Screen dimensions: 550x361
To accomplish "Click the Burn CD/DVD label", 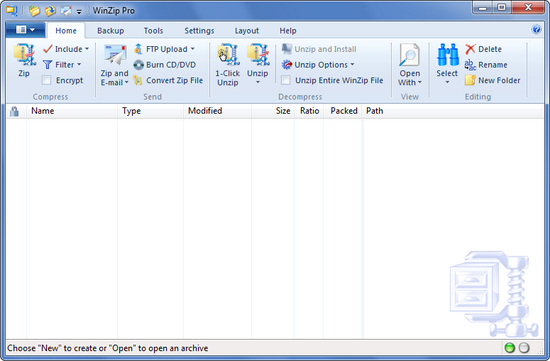I will (171, 65).
